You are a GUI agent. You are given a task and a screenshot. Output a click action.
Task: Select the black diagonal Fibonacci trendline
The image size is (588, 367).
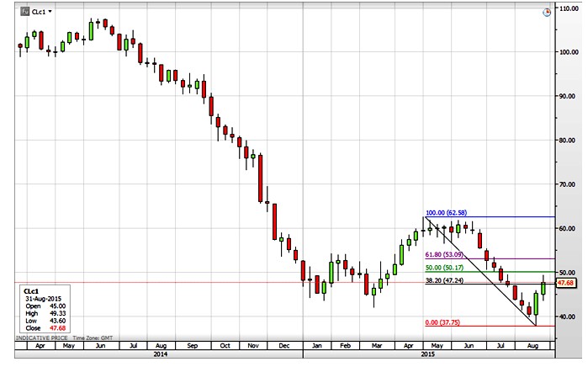pos(479,271)
